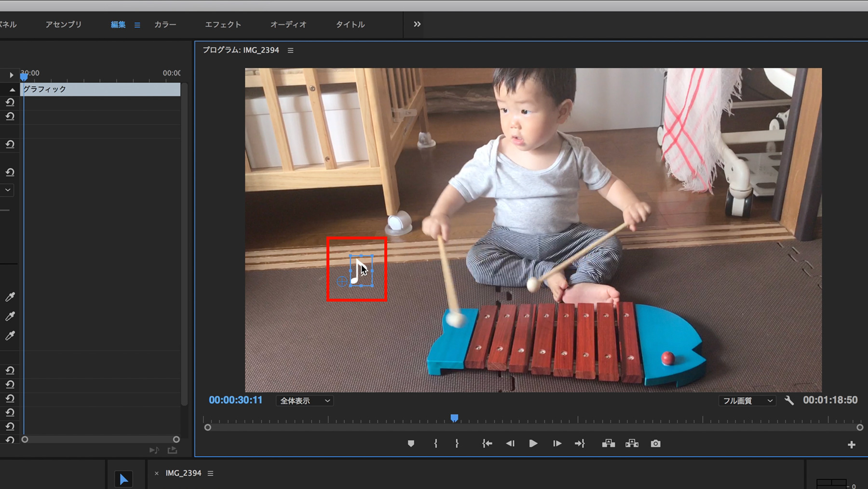Mark In point with the left brace button
The width and height of the screenshot is (868, 489).
(x=436, y=444)
